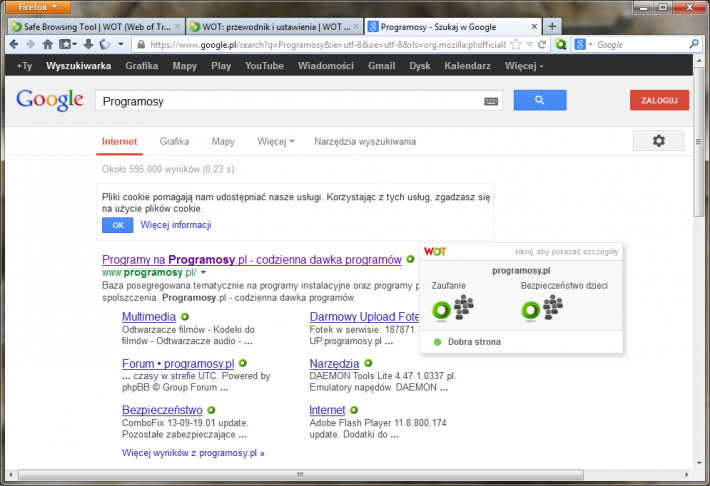This screenshot has height=486, width=710.
Task: Switch to WOT: przewodnik i ustawienia tab
Action: click(275, 27)
